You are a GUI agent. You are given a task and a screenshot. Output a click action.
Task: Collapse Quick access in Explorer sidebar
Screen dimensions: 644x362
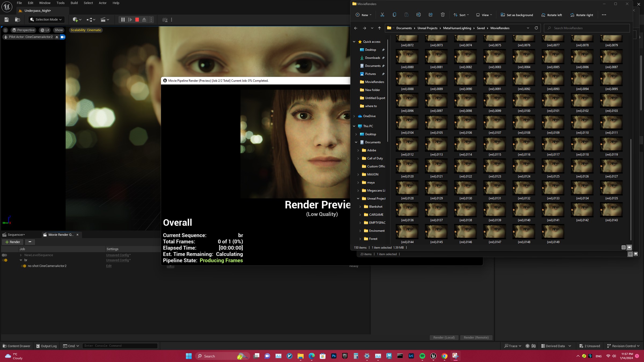pyautogui.click(x=354, y=42)
